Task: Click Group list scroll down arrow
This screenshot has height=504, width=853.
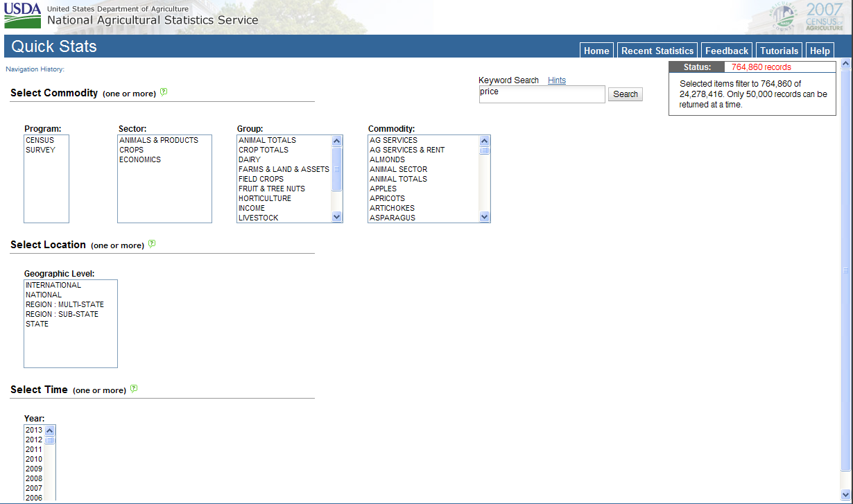Action: click(x=337, y=217)
